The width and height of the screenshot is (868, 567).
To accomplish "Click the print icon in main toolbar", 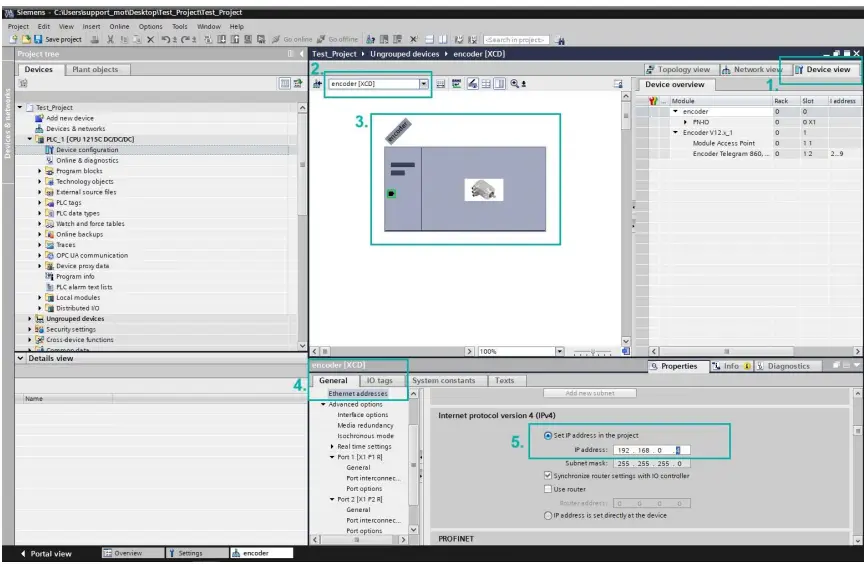I will pyautogui.click(x=95, y=39).
